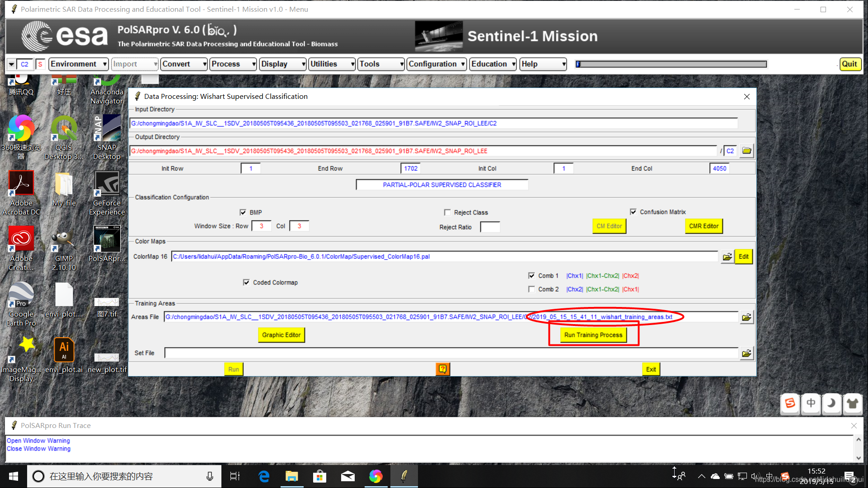The width and height of the screenshot is (868, 488).
Task: Click the Init Row input field
Action: pos(251,168)
